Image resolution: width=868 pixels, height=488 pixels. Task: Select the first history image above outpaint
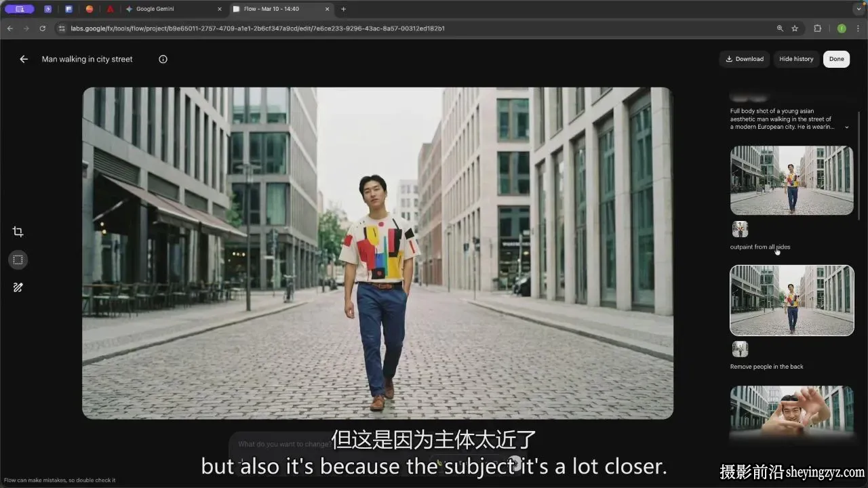click(791, 180)
